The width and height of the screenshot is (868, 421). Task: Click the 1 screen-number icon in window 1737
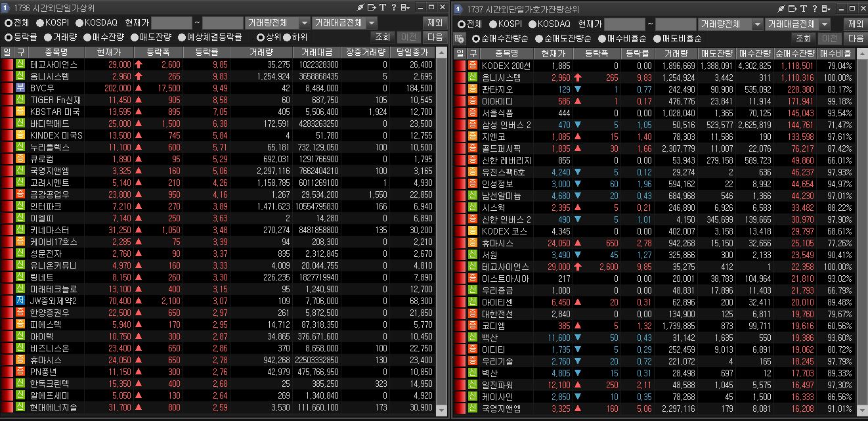coord(458,8)
